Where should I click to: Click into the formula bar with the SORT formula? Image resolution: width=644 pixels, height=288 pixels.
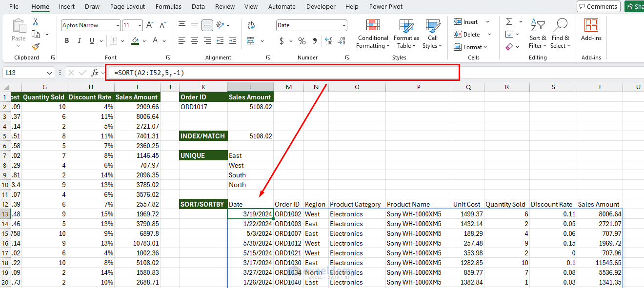282,73
